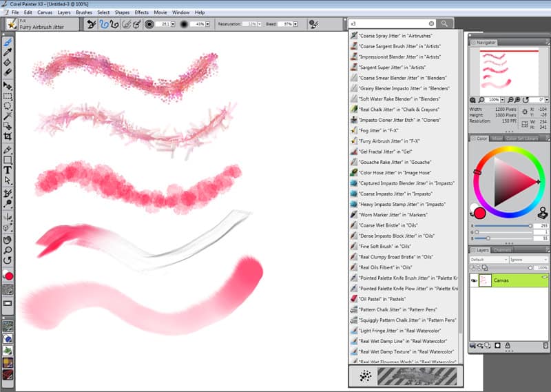551x392 pixels.
Task: Click the Freehand Strokes icon
Action: tap(103, 24)
